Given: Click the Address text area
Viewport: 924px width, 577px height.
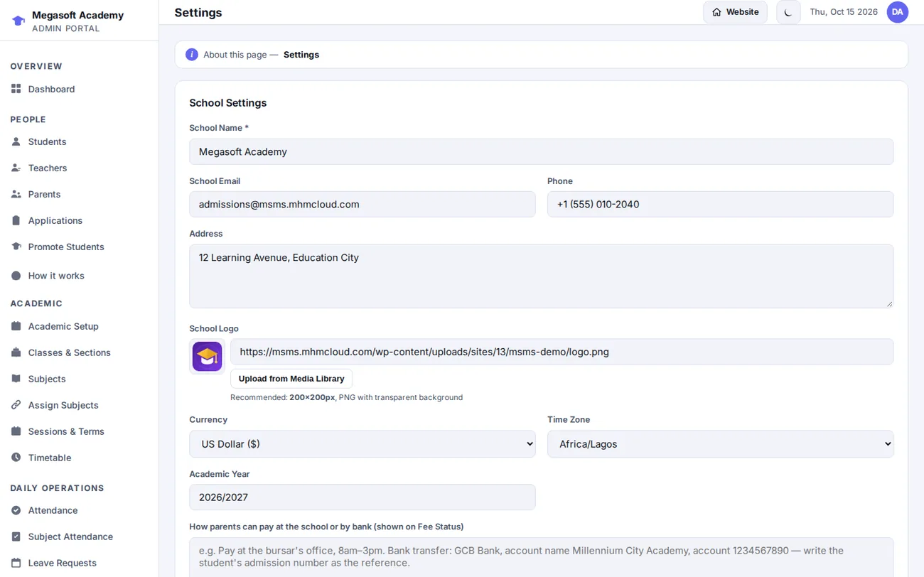Looking at the screenshot, I should (541, 276).
